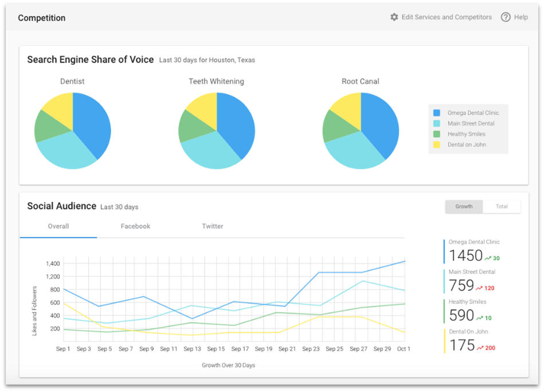This screenshot has width=544, height=392.
Task: Click Main Street Dental cyan legend swatch
Action: 437,124
